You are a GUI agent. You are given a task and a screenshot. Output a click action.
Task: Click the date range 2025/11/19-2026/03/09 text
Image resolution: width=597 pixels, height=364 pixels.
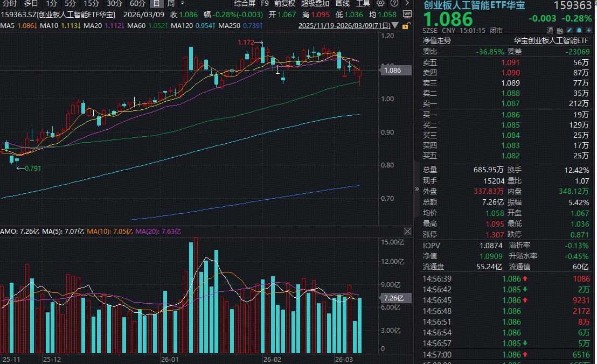[x=344, y=25]
